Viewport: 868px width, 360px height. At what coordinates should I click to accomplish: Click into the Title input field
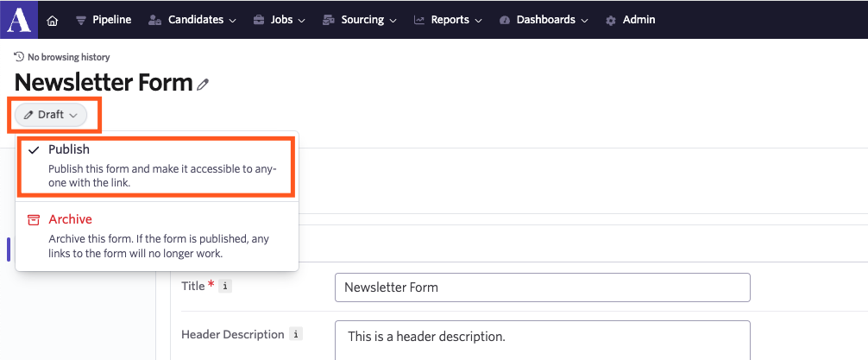543,287
